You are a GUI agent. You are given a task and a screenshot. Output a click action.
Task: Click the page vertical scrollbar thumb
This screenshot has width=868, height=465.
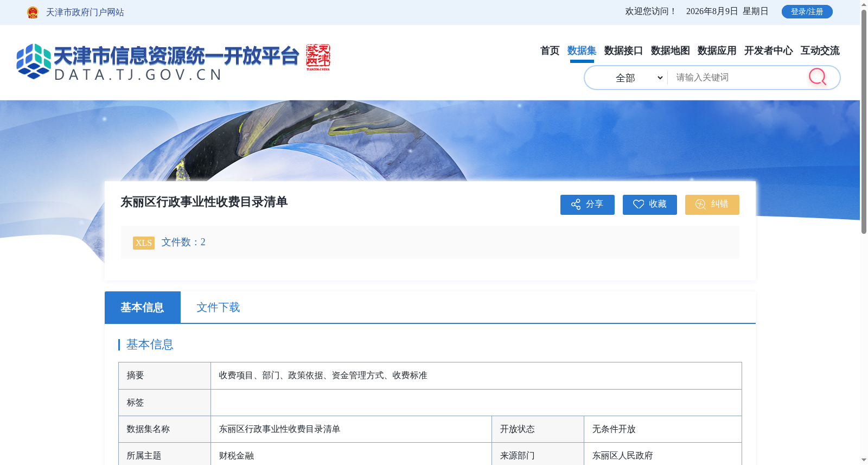pos(864,122)
